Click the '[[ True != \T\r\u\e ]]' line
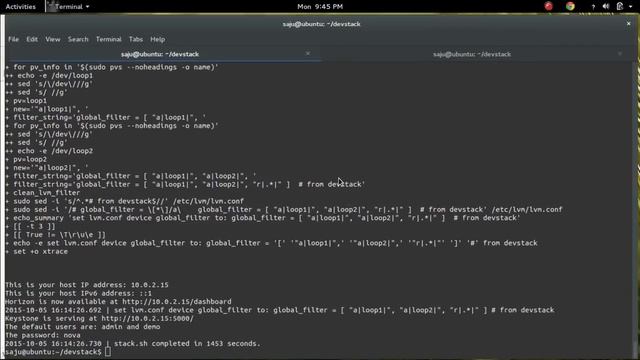Image resolution: width=640 pixels, height=360 pixels. (55, 235)
